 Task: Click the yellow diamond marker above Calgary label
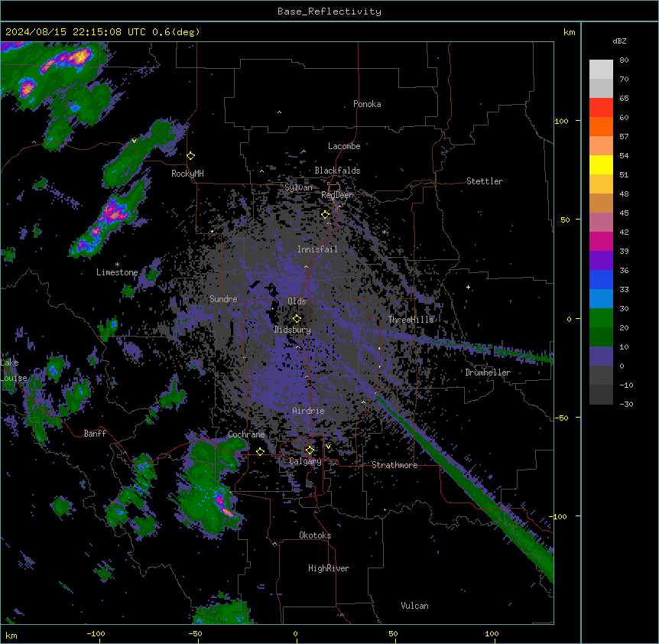[310, 450]
